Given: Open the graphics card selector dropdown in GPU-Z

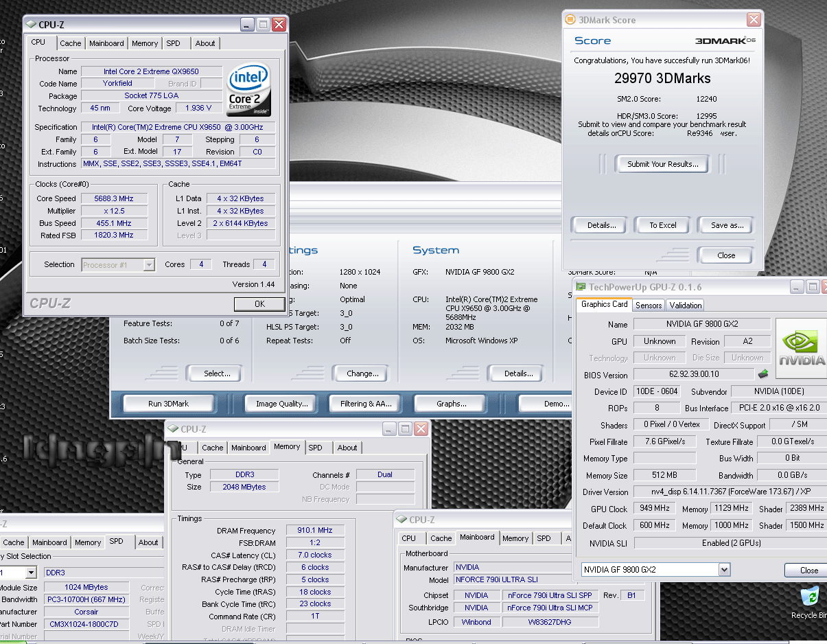Looking at the screenshot, I should pyautogui.click(x=724, y=570).
